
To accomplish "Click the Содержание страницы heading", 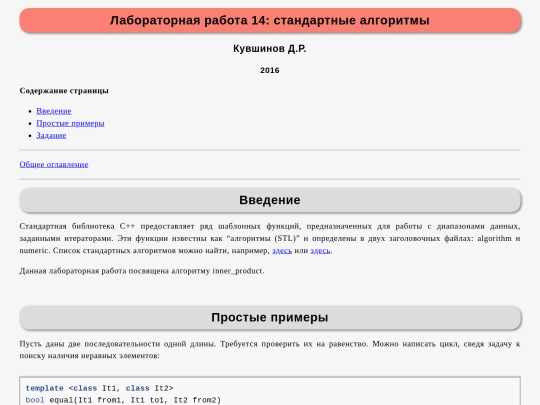I will pyautogui.click(x=64, y=91).
